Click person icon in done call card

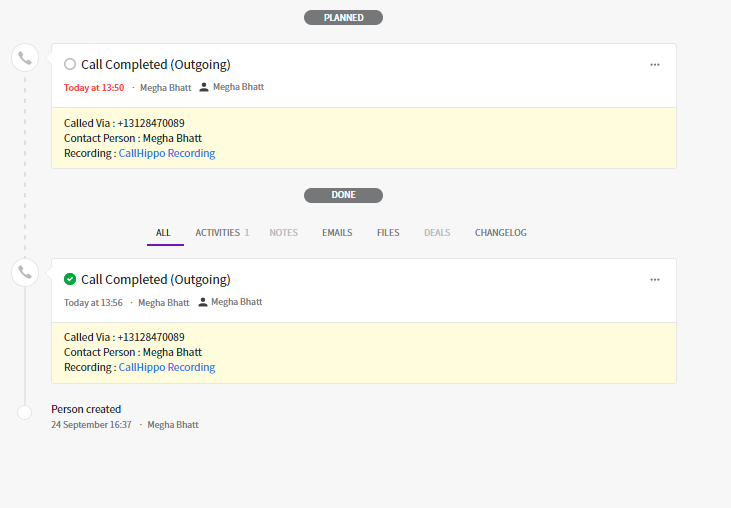coord(202,302)
